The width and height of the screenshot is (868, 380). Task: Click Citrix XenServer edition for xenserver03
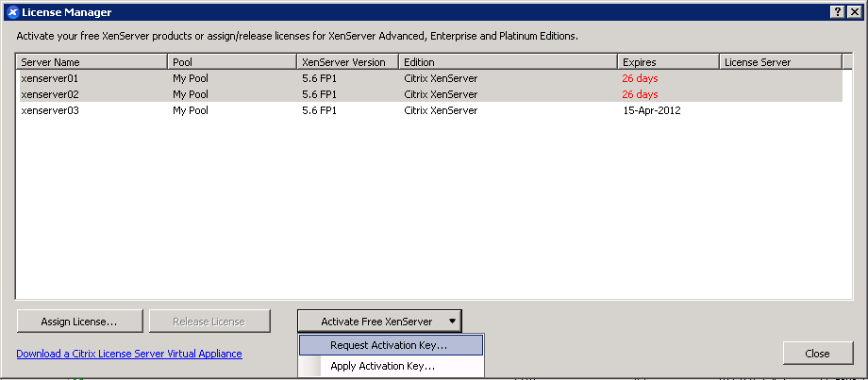pyautogui.click(x=441, y=110)
